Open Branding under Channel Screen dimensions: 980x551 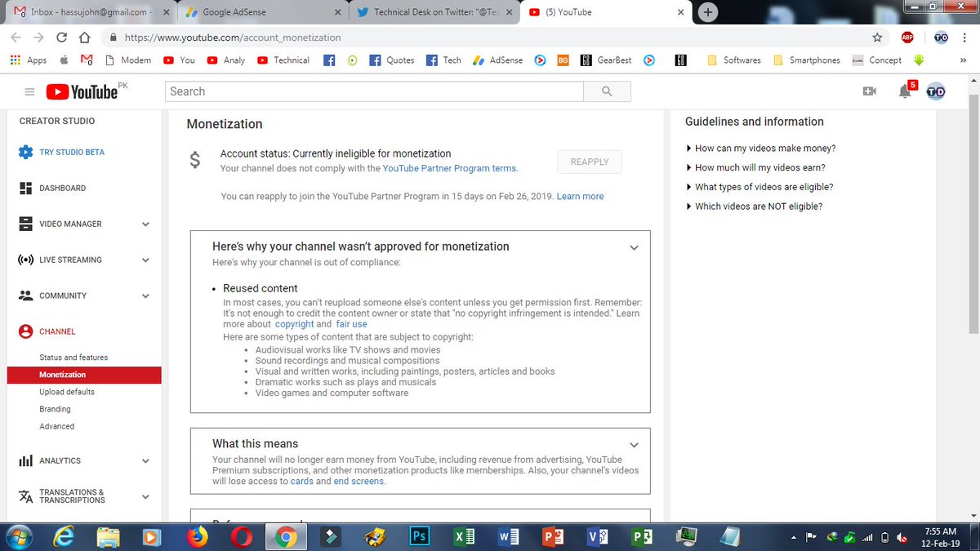pos(55,409)
